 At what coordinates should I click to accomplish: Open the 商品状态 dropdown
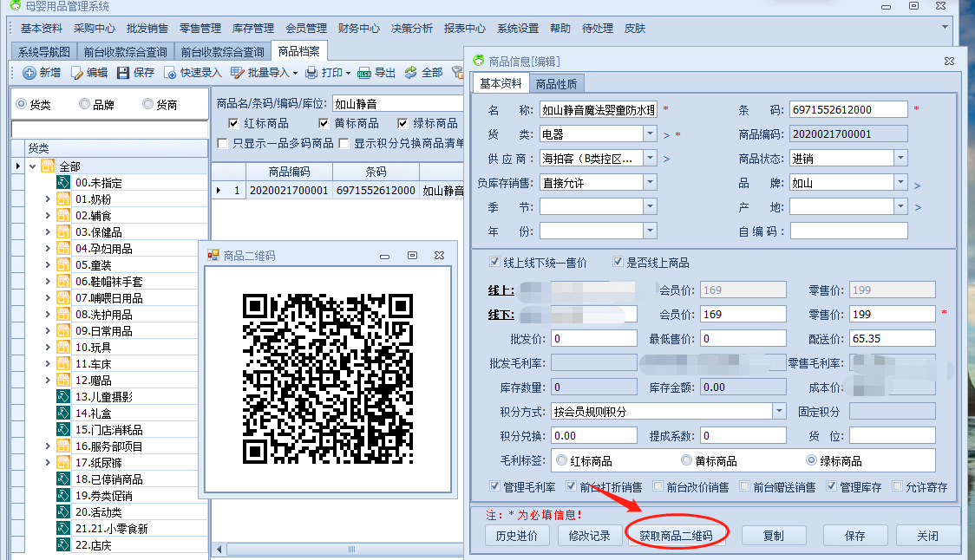(900, 158)
